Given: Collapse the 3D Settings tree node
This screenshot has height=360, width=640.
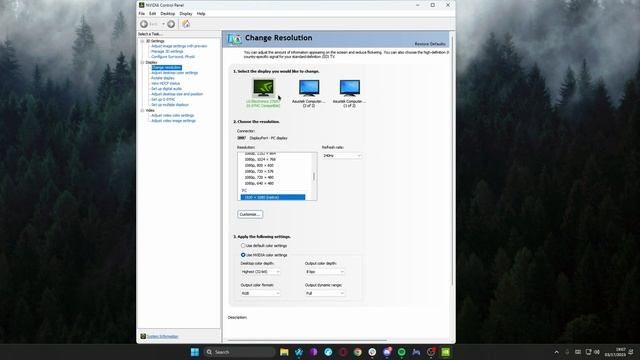Looking at the screenshot, I should click(142, 41).
